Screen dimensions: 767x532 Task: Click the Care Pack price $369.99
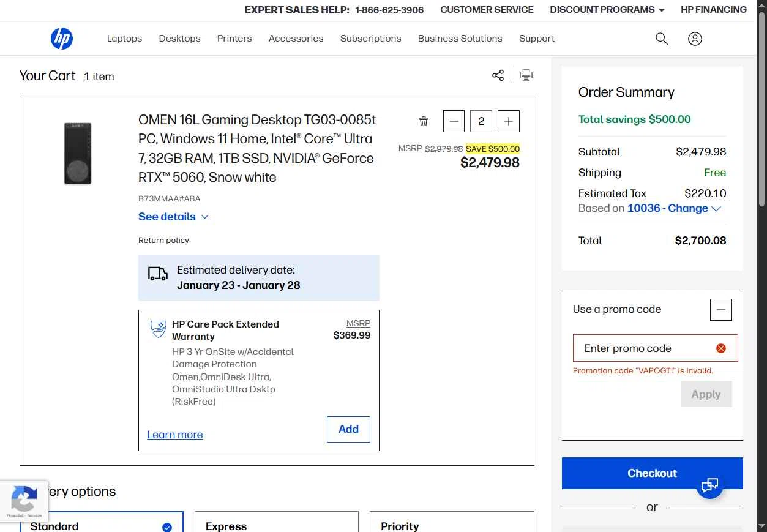(352, 335)
